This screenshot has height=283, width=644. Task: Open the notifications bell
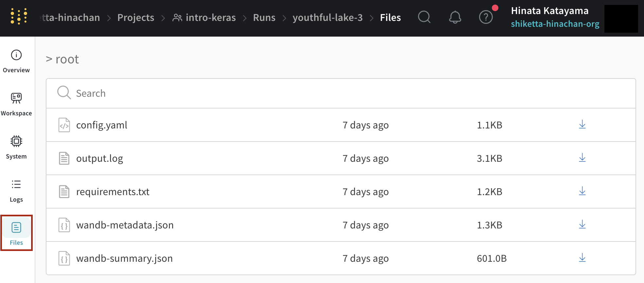[455, 17]
